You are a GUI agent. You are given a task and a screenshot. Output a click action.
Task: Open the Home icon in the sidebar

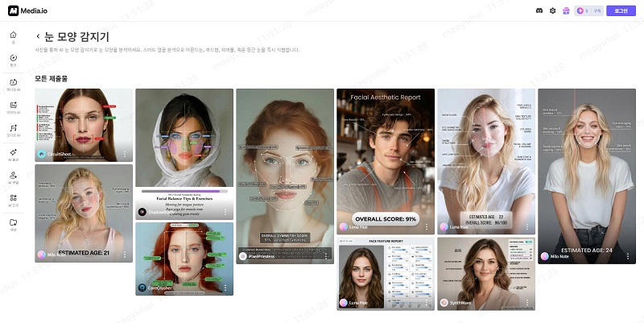(13, 36)
